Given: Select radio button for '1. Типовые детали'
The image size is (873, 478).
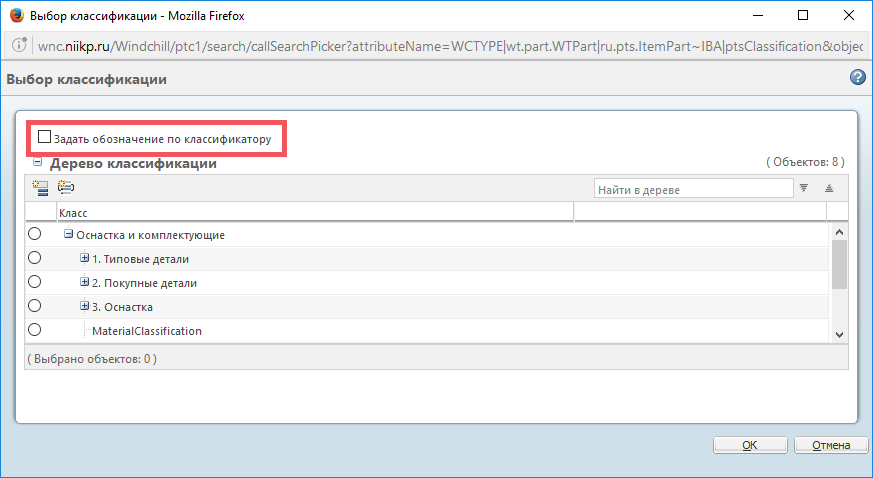Looking at the screenshot, I should pyautogui.click(x=35, y=258).
